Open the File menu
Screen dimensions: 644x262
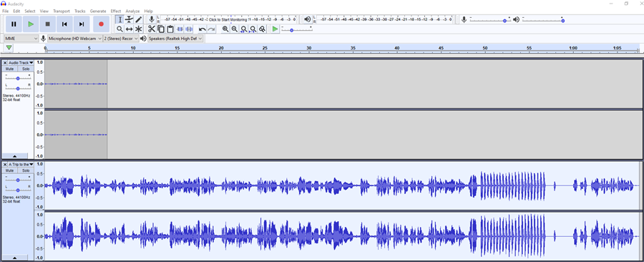[5, 11]
